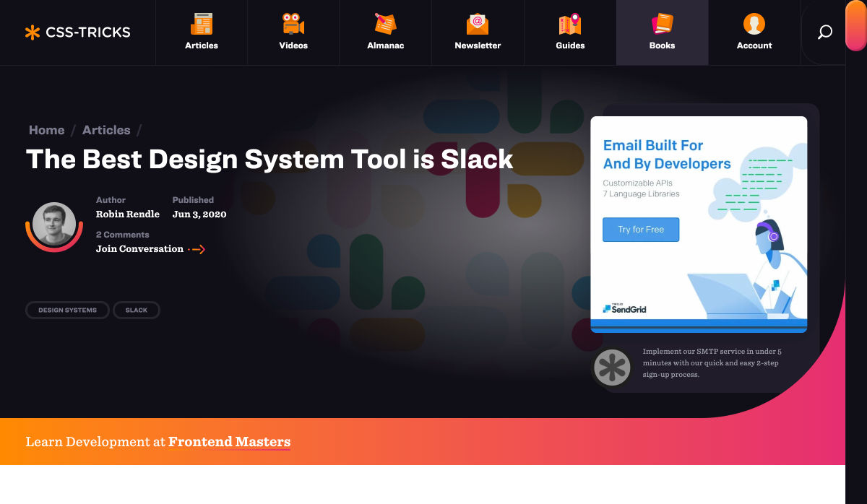
Task: Click the gray asterisk ad icon
Action: [x=612, y=367]
